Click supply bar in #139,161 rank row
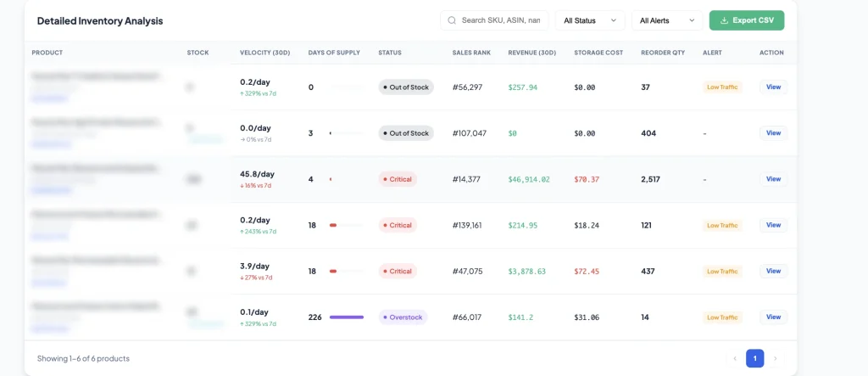 [347, 225]
